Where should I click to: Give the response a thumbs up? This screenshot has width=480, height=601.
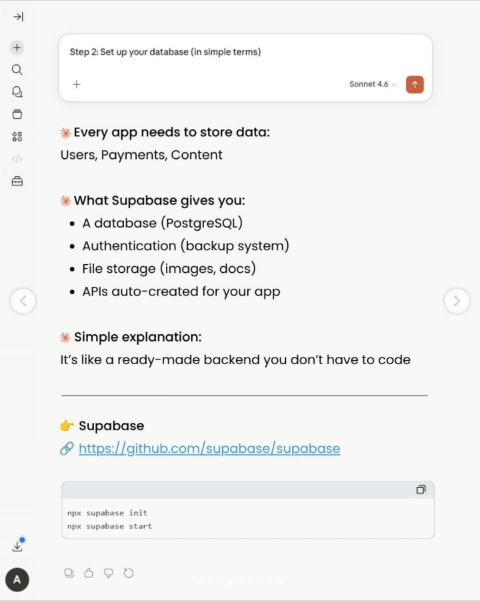[x=89, y=573]
